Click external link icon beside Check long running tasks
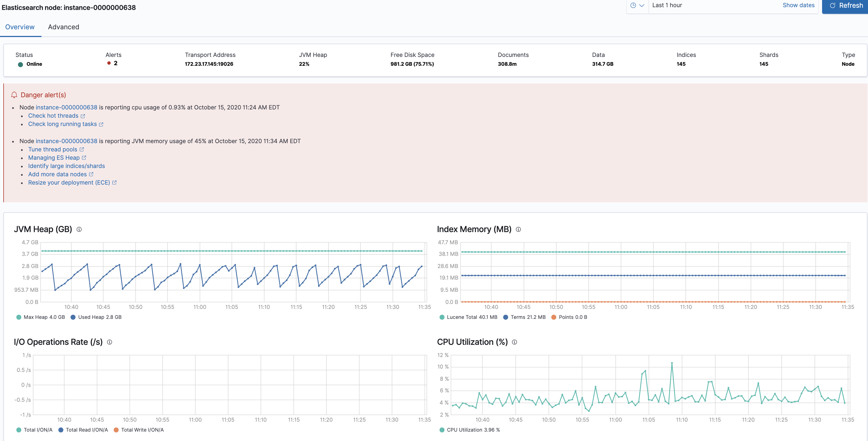This screenshot has width=868, height=441. click(101, 125)
